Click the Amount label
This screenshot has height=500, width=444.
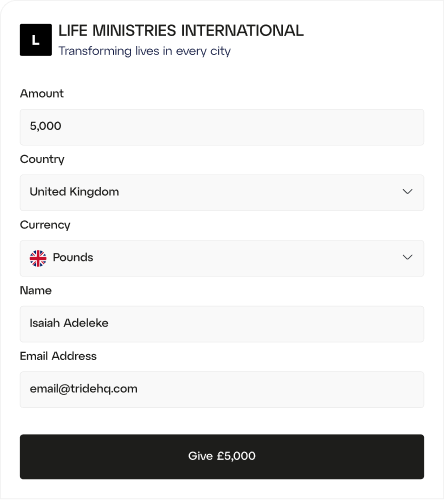[x=42, y=93]
